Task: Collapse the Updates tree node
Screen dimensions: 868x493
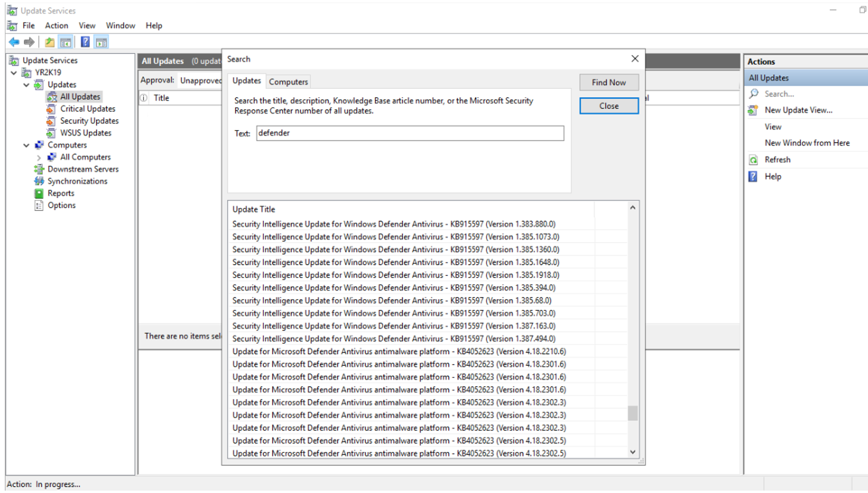Action: pos(27,85)
